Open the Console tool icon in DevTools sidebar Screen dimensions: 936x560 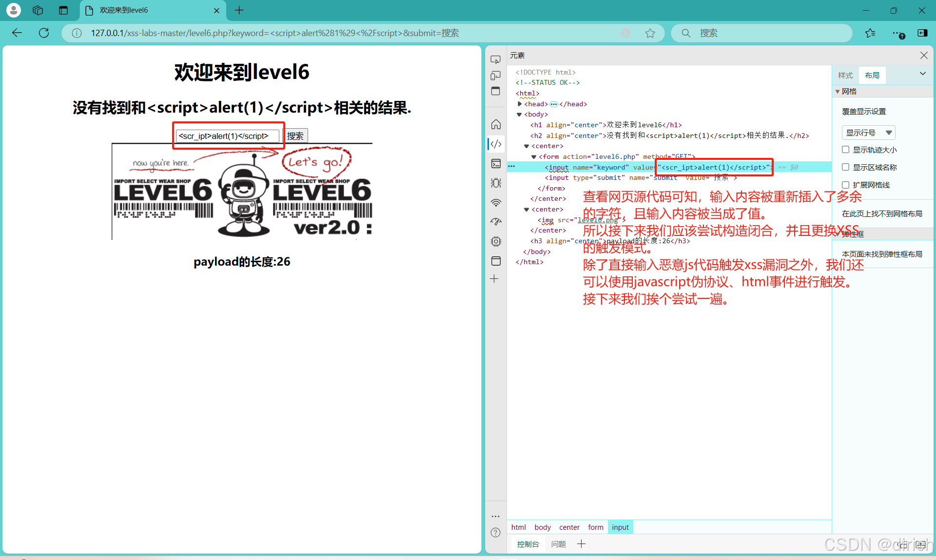[496, 163]
